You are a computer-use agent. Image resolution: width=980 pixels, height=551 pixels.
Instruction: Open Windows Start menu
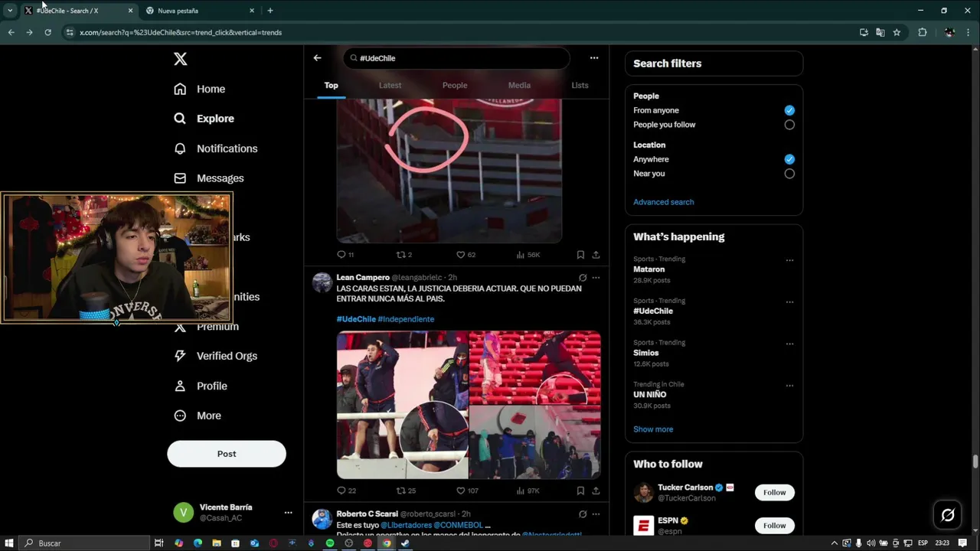click(x=9, y=543)
